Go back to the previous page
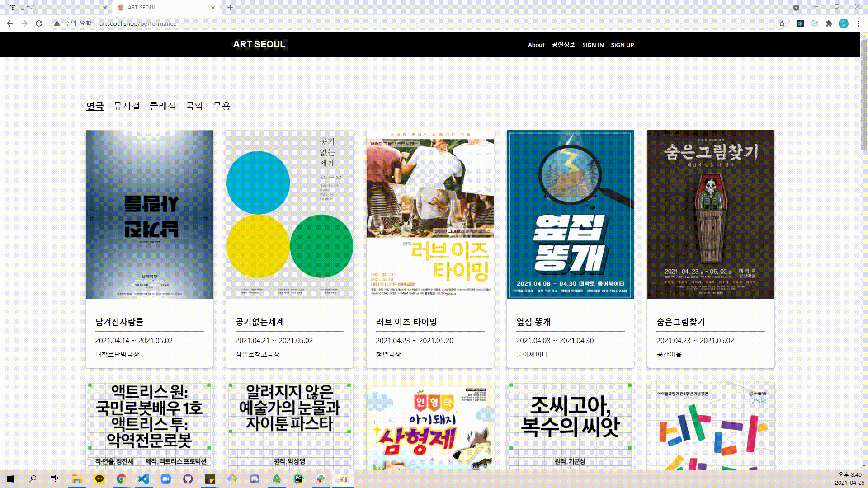The width and height of the screenshot is (868, 488). 10,23
